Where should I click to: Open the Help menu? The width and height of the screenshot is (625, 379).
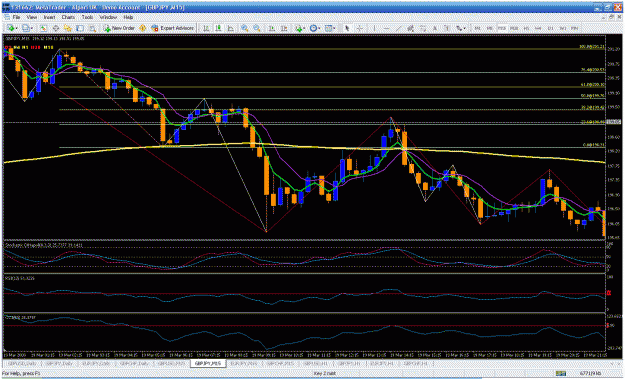[128, 18]
